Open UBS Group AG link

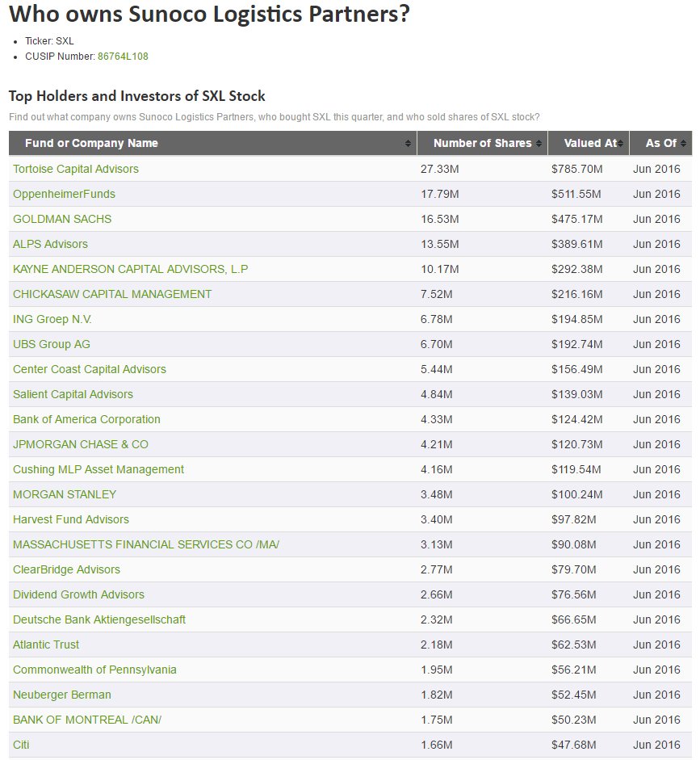click(x=52, y=344)
